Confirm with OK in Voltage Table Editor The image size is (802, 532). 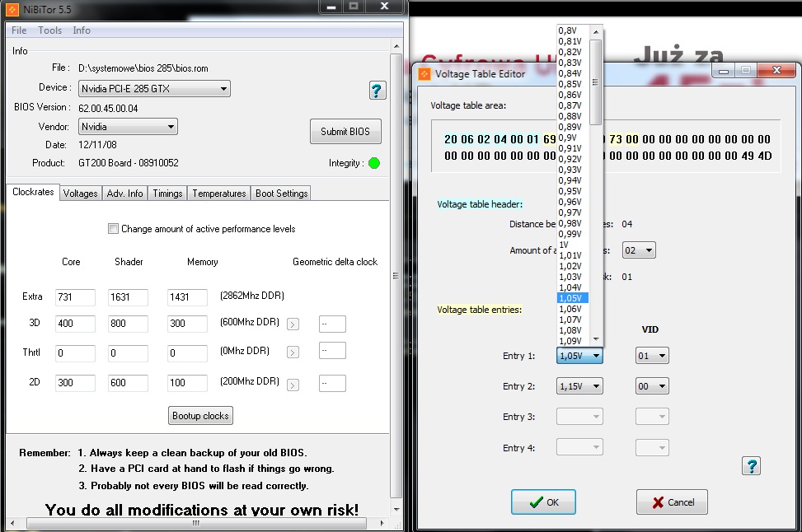click(543, 502)
